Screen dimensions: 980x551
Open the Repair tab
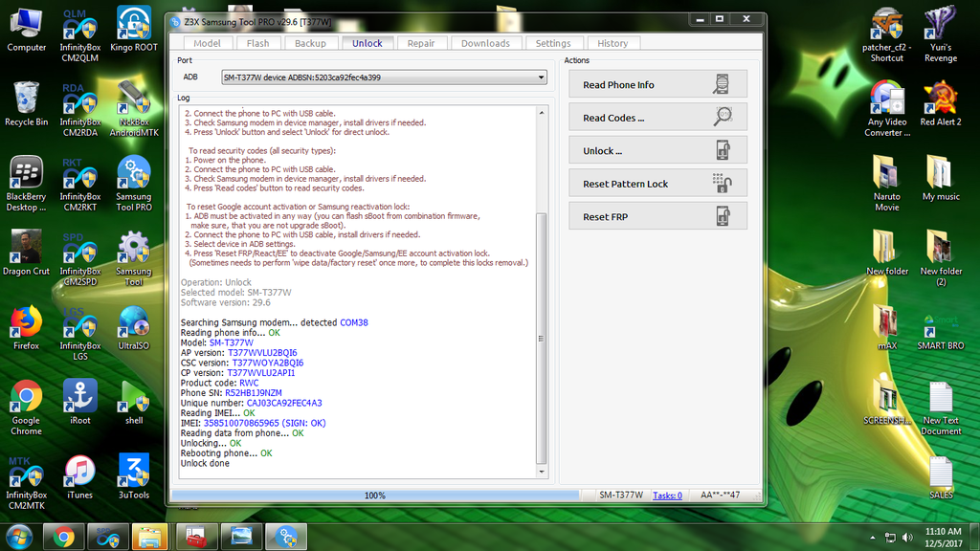420,43
